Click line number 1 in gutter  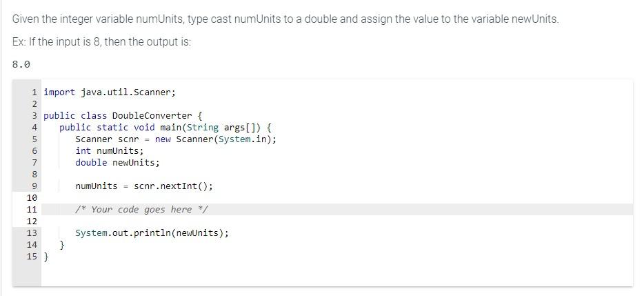34,92
